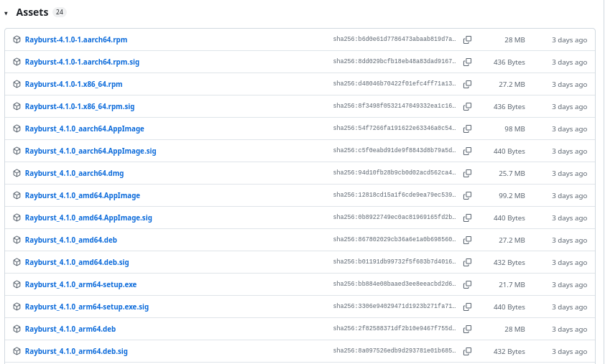Select hash text sha256:54f7266fa191622e63346a0c54

pyautogui.click(x=394, y=128)
